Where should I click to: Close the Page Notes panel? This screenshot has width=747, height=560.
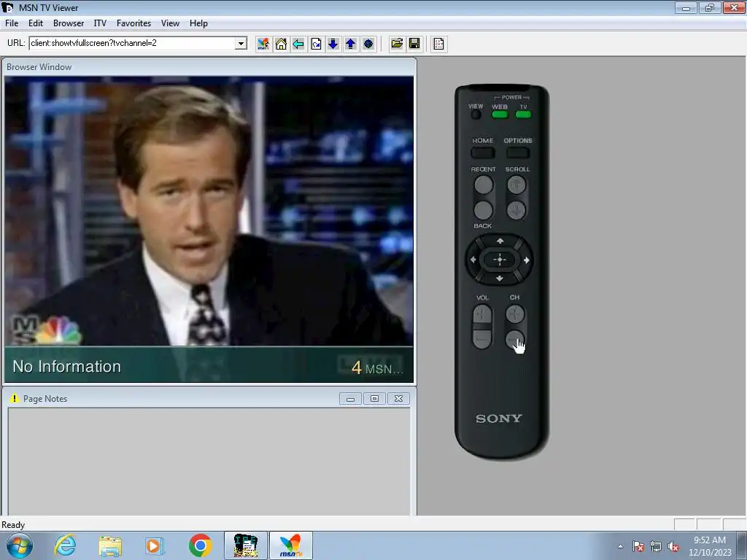(x=399, y=399)
